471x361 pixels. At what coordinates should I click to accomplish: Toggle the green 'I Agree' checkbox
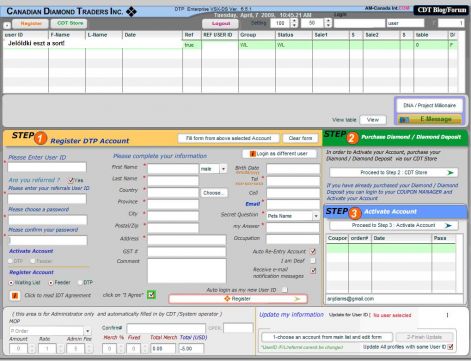click(x=151, y=295)
